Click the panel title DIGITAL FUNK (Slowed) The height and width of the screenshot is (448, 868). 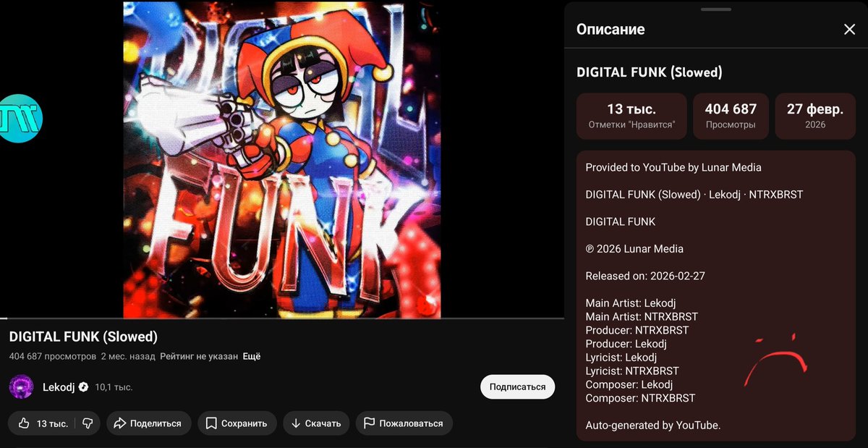(x=650, y=72)
